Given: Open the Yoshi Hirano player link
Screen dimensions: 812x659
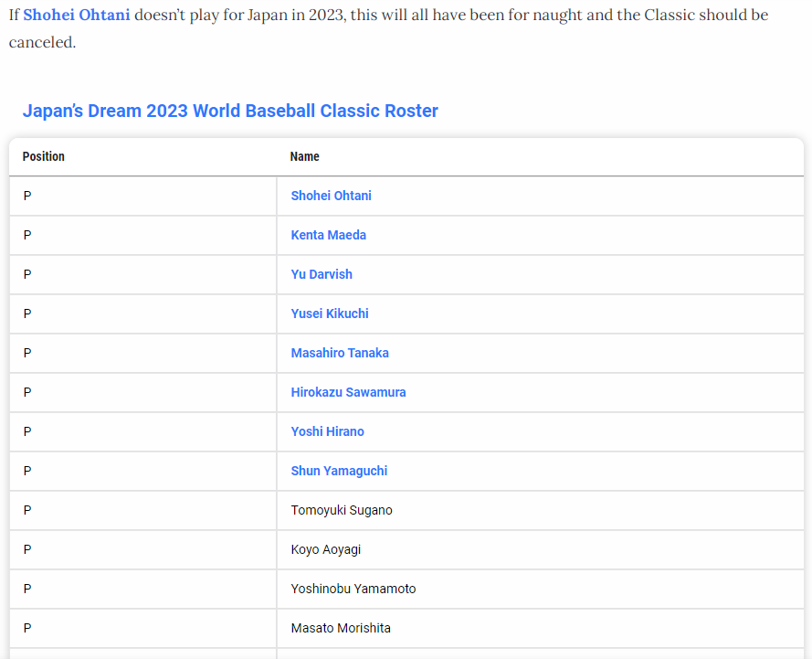Looking at the screenshot, I should (x=327, y=432).
